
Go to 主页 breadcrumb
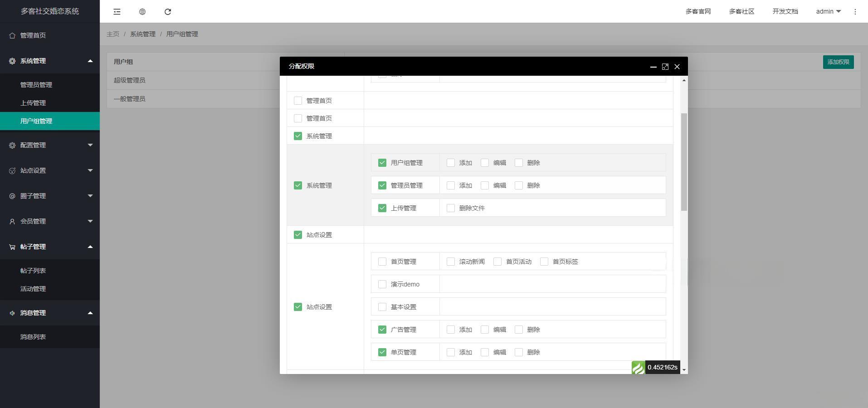[x=113, y=34]
